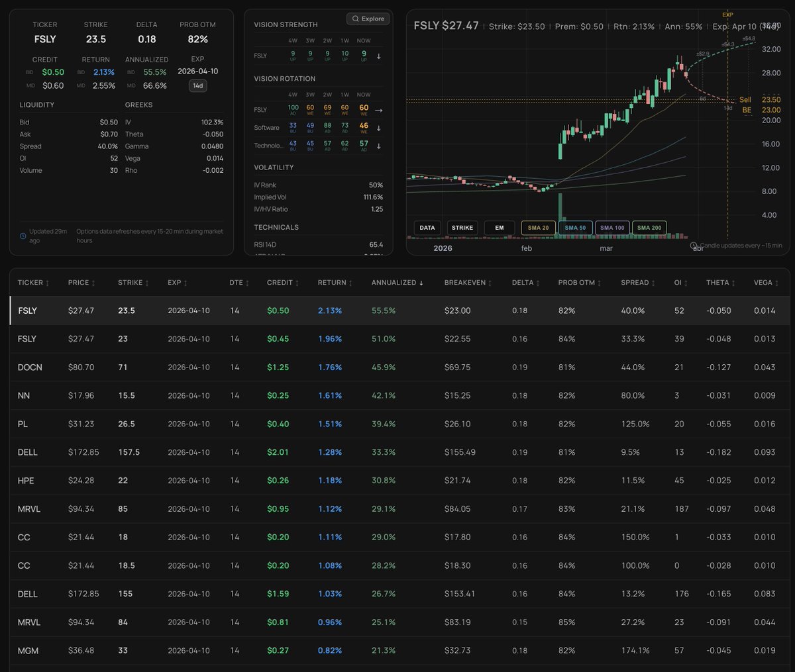795x672 pixels.
Task: Open the Explore search button
Action: pos(368,19)
